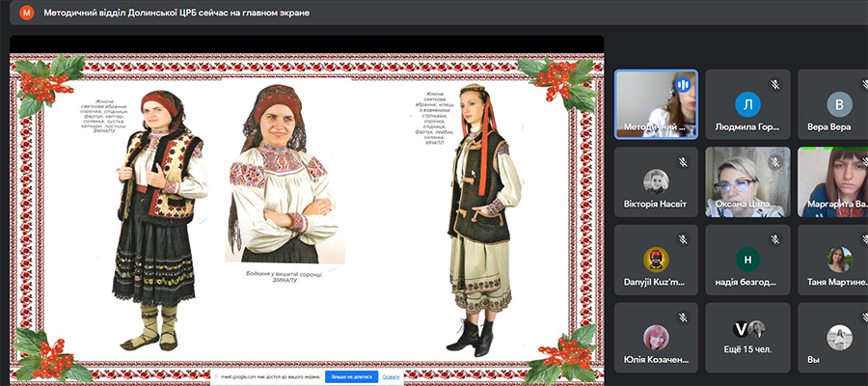Select Маргарита Ва's video tile
Viewport: 868px width, 386px height.
(833, 181)
